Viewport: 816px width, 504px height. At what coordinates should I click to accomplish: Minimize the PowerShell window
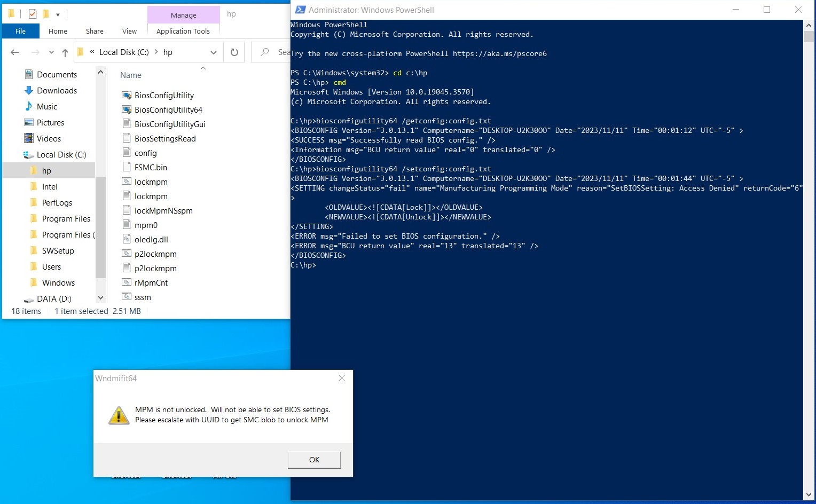736,10
